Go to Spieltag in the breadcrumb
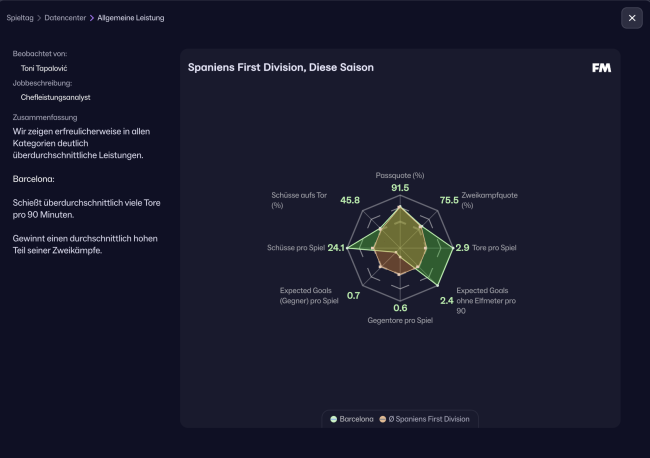This screenshot has height=458, width=650. click(19, 18)
